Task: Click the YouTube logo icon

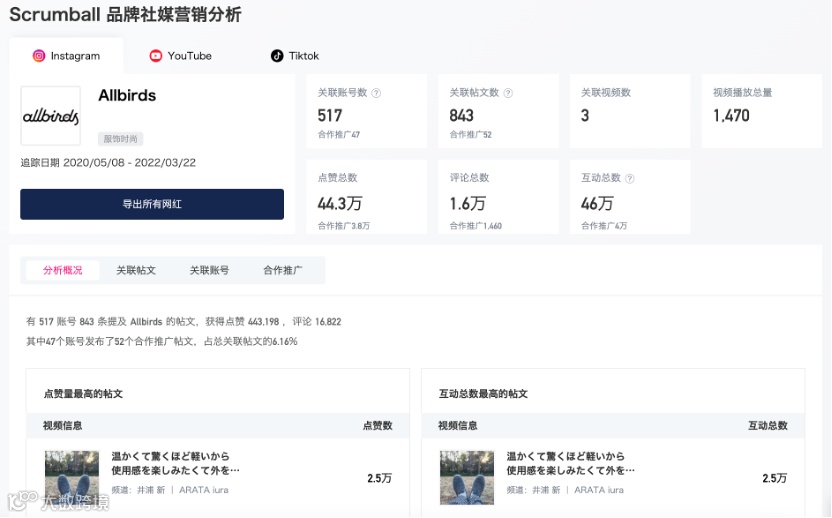Action: point(155,56)
